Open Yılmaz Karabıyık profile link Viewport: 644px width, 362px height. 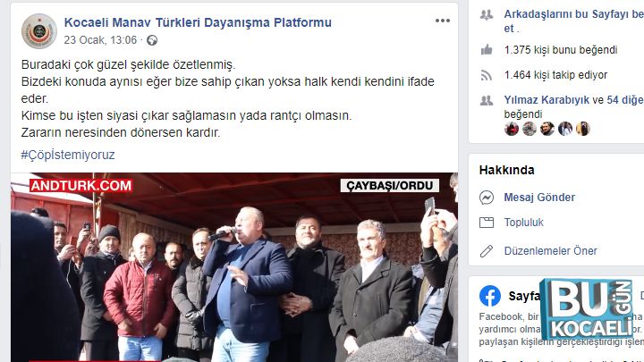[x=547, y=100]
